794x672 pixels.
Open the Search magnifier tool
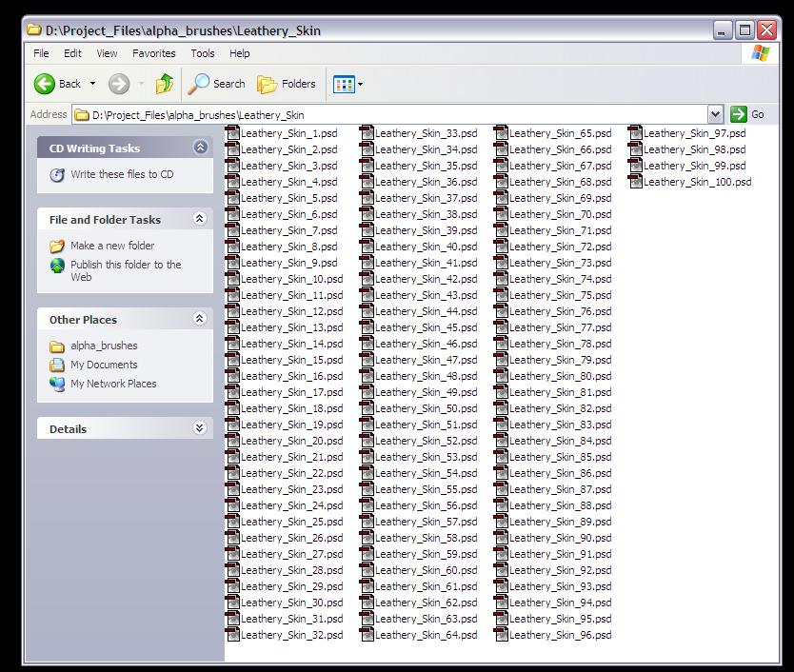(x=199, y=84)
